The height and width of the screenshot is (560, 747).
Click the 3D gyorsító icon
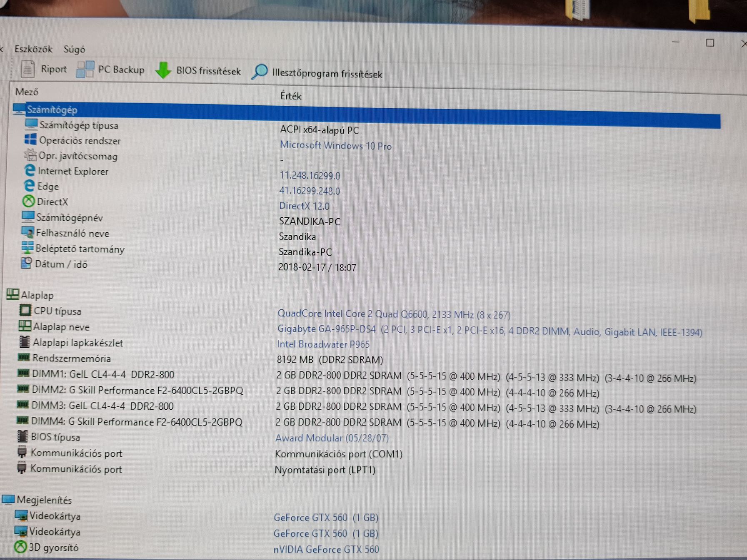[x=20, y=547]
